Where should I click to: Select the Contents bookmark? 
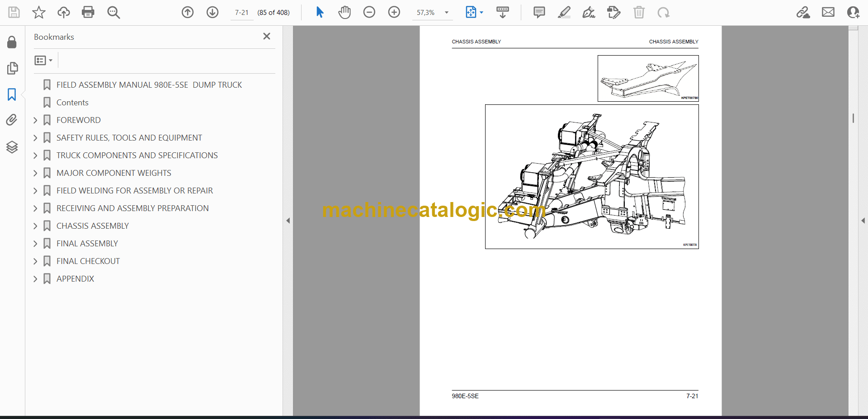click(x=72, y=103)
